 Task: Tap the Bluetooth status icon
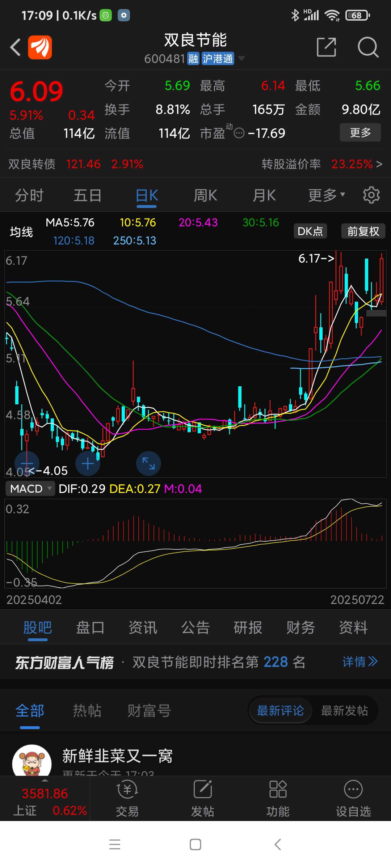[x=295, y=15]
